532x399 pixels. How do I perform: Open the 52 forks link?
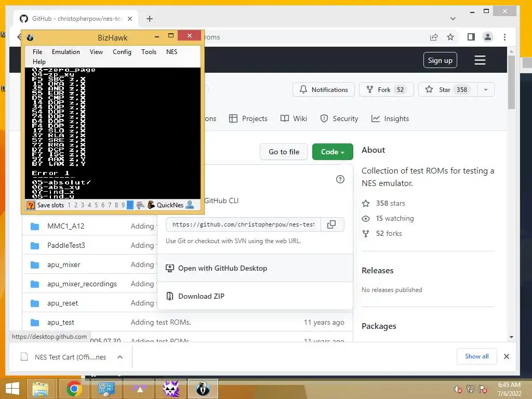389,233
